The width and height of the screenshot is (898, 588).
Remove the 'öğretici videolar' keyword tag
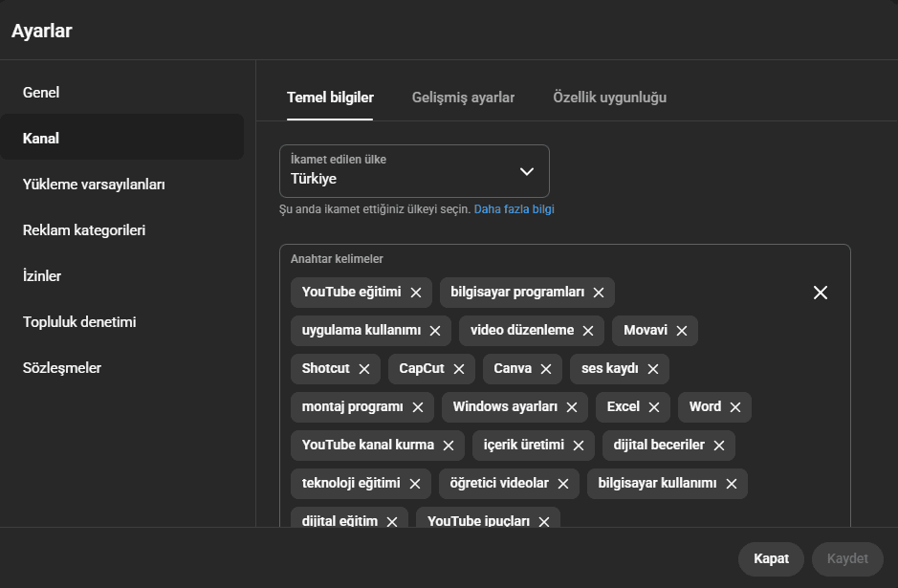click(x=563, y=484)
